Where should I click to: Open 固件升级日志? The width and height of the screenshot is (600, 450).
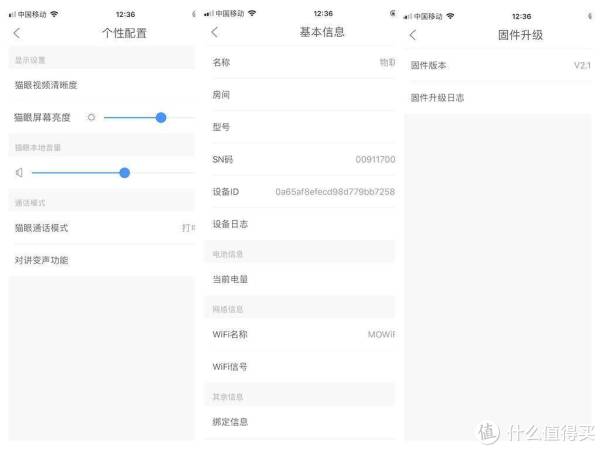tap(500, 97)
